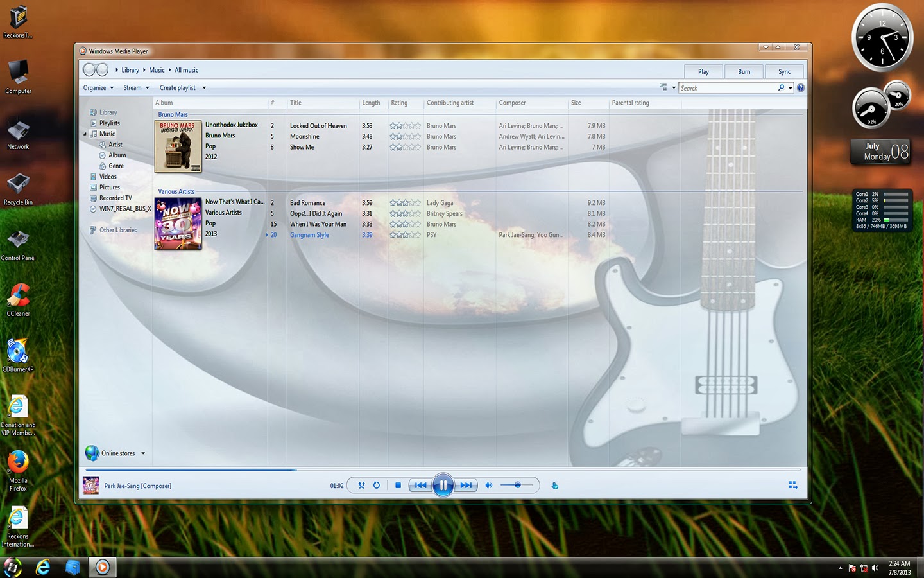Open CCleaner desktop icon
Viewport: 924px width, 578px height.
[x=18, y=300]
